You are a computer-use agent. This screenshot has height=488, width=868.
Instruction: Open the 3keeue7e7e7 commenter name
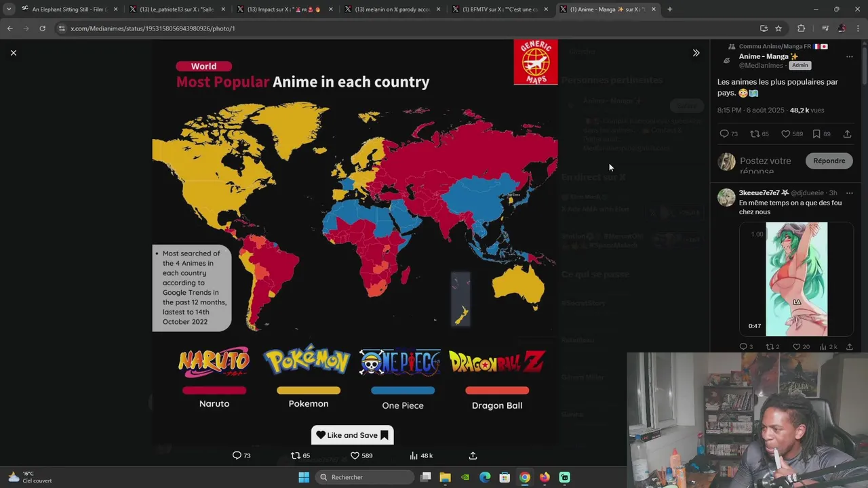click(764, 192)
